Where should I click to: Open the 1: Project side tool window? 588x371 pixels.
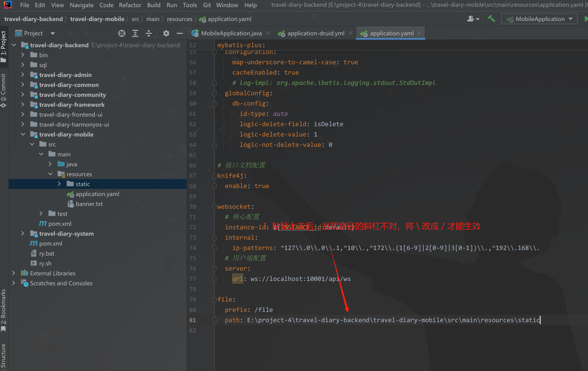[4, 46]
